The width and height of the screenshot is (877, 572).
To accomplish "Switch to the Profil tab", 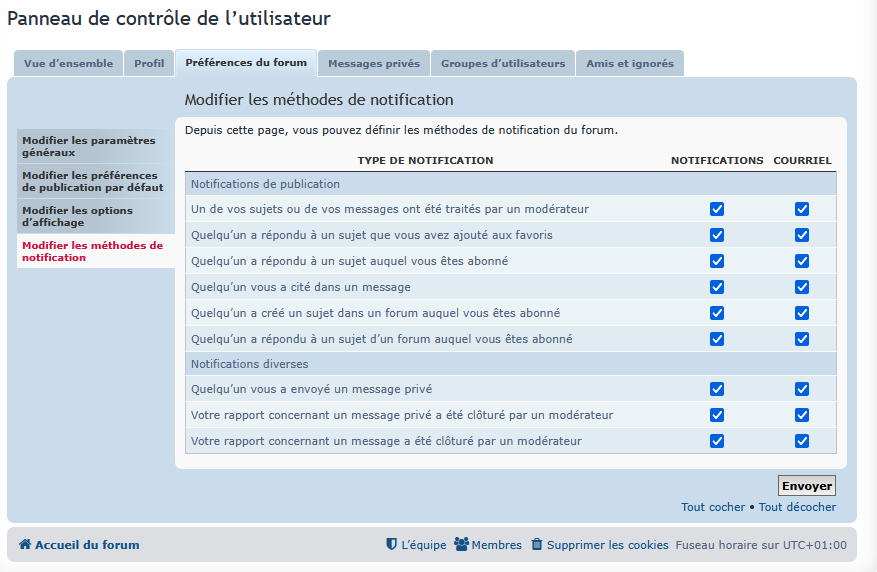I will (149, 63).
